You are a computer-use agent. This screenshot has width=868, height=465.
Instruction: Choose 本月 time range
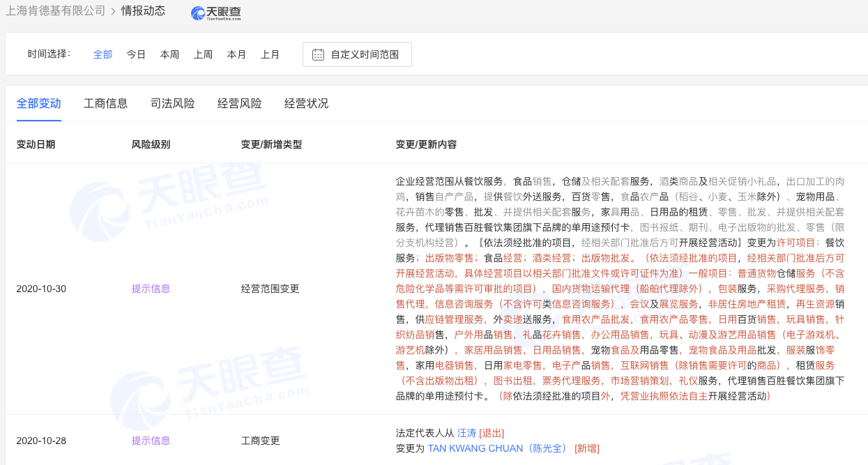click(x=236, y=54)
